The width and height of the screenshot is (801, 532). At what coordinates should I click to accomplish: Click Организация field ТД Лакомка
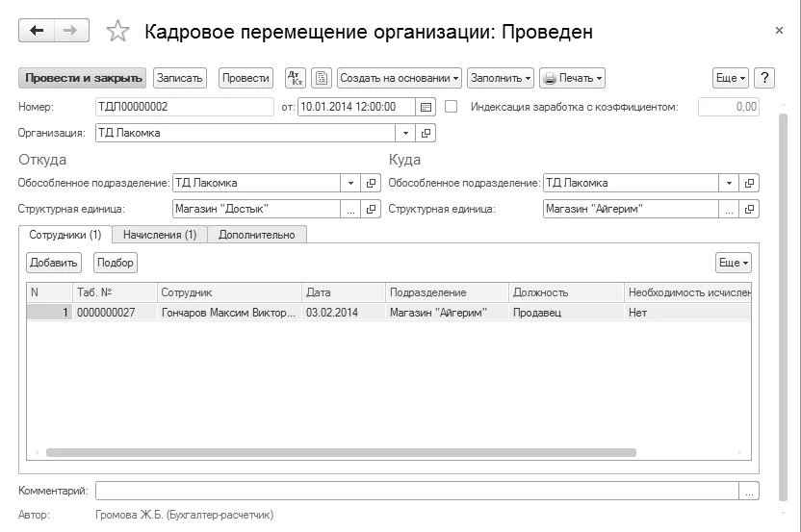pos(245,133)
